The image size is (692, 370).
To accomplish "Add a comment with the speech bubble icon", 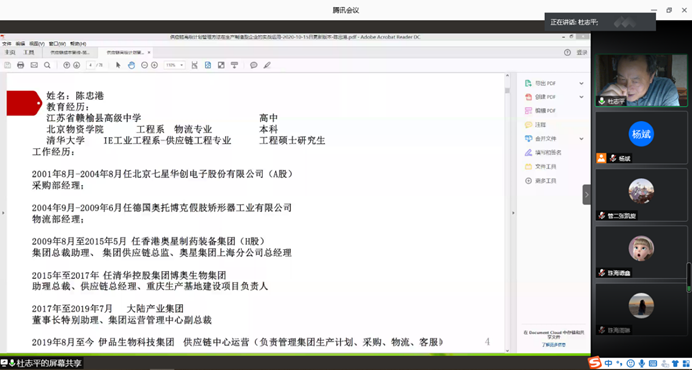I will coord(254,65).
